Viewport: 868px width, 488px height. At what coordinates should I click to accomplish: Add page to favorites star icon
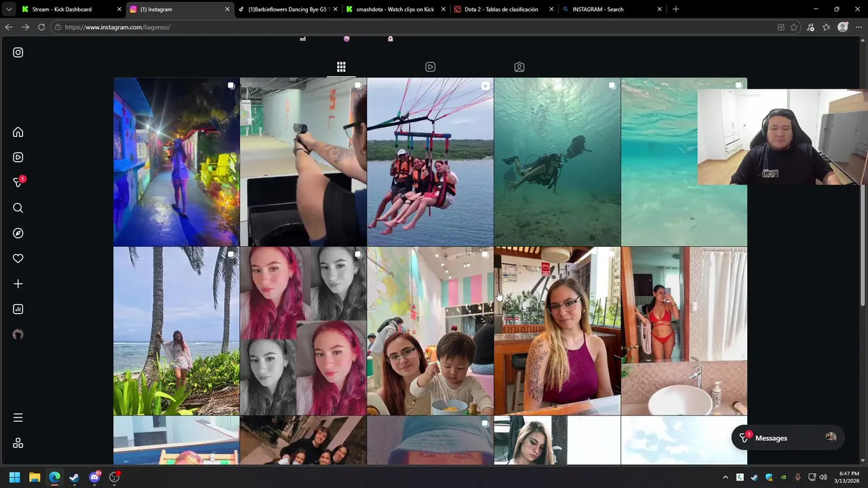pos(794,27)
